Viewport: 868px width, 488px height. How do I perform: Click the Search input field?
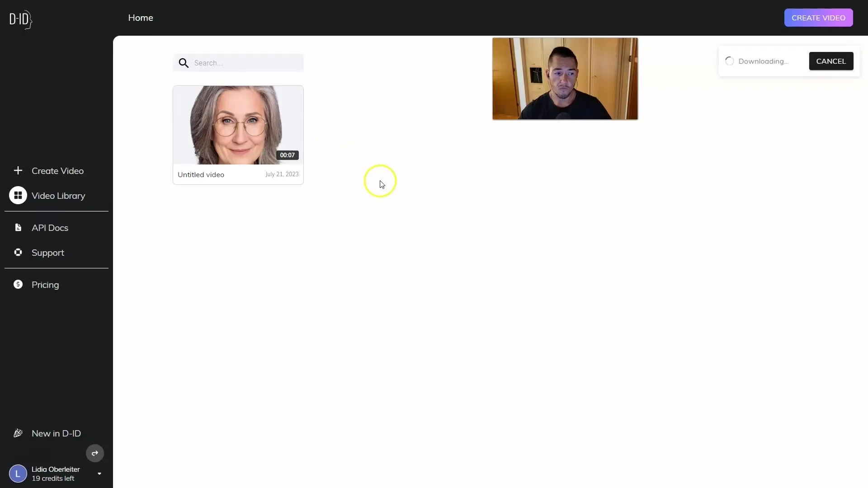[x=238, y=62]
